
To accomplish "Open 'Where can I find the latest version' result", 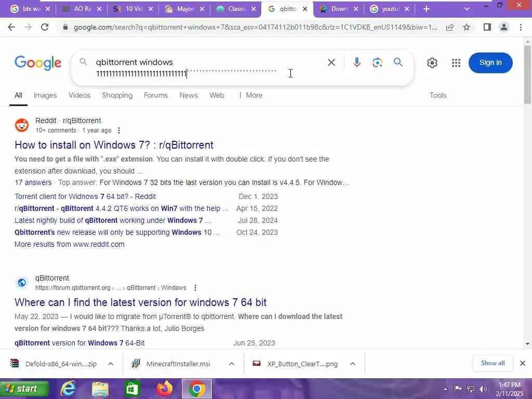I will (140, 302).
